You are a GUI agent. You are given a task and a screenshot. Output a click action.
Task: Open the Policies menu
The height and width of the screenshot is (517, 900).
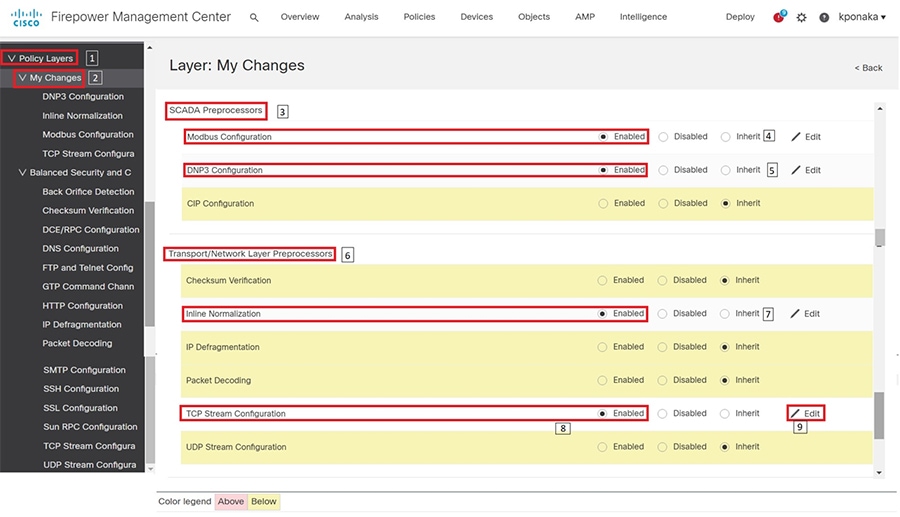pos(419,17)
